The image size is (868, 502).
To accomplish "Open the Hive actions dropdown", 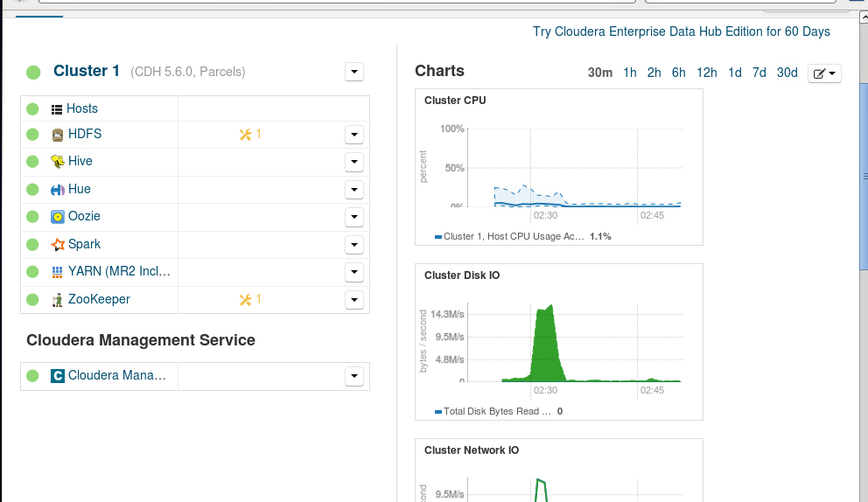I will [354, 162].
